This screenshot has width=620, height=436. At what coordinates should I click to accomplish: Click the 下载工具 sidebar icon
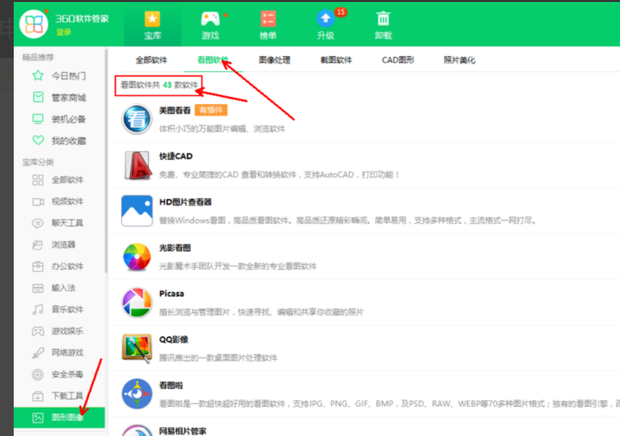pyautogui.click(x=38, y=396)
